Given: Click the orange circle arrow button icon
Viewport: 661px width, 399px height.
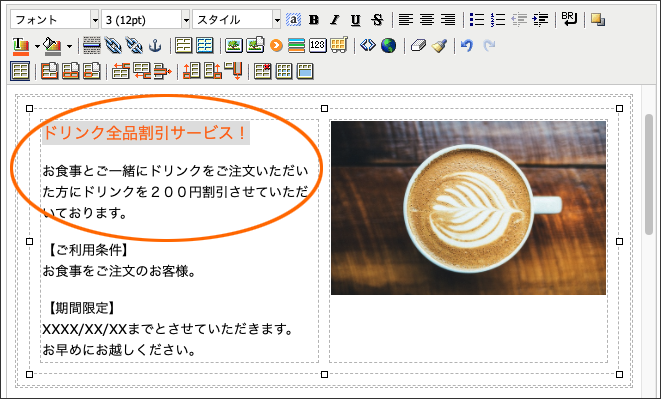Looking at the screenshot, I should [x=276, y=46].
